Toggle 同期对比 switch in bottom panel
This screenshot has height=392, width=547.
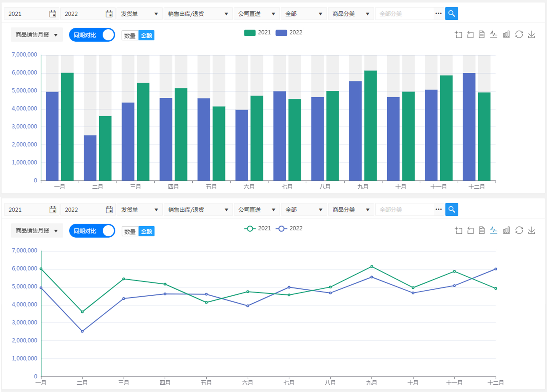(92, 231)
